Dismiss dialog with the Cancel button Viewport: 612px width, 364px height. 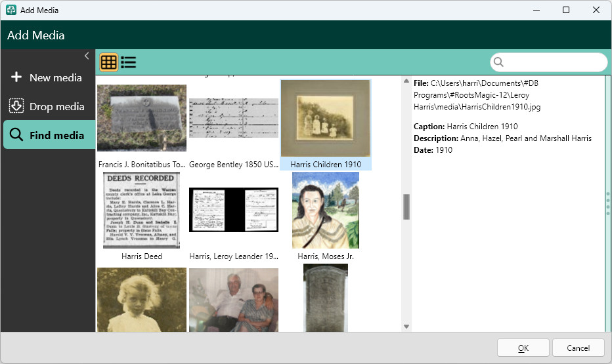click(579, 348)
